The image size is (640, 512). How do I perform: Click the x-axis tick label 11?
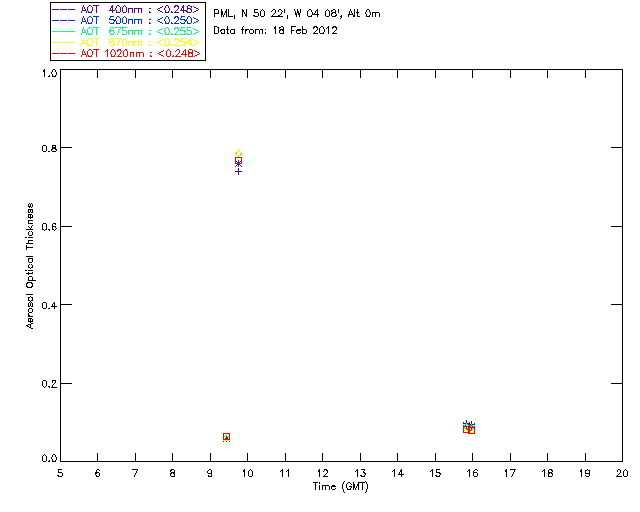pos(285,474)
